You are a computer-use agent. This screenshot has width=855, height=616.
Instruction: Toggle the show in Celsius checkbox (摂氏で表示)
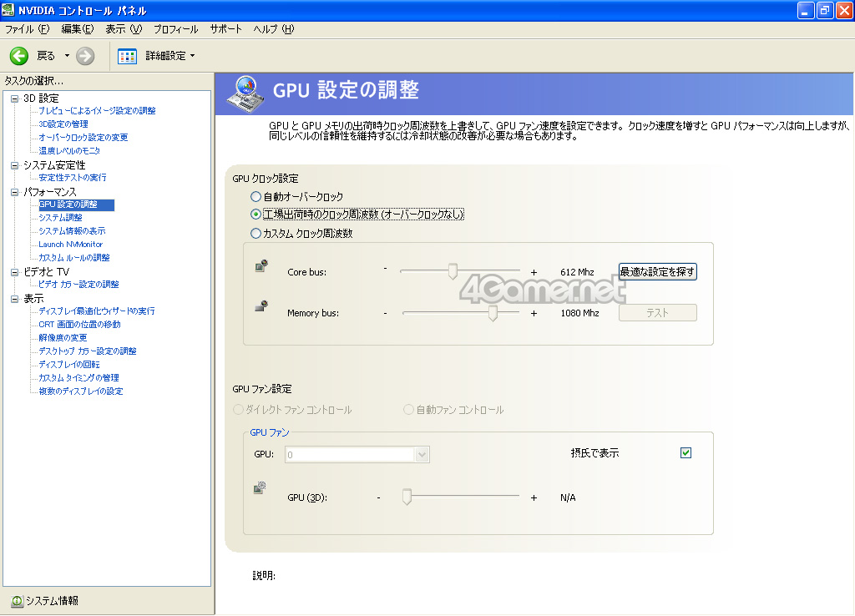click(x=686, y=453)
